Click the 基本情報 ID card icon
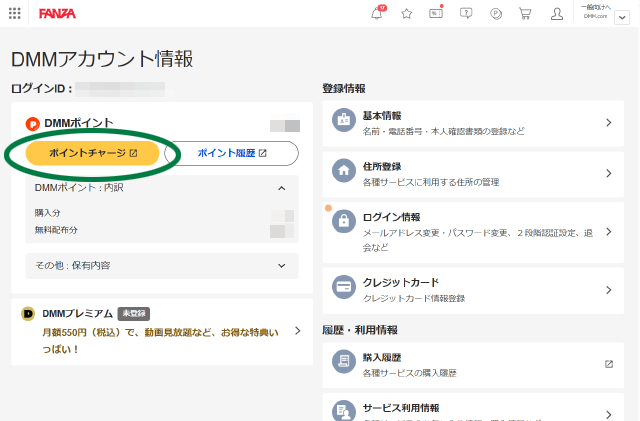This screenshot has width=640, height=421. pyautogui.click(x=344, y=120)
